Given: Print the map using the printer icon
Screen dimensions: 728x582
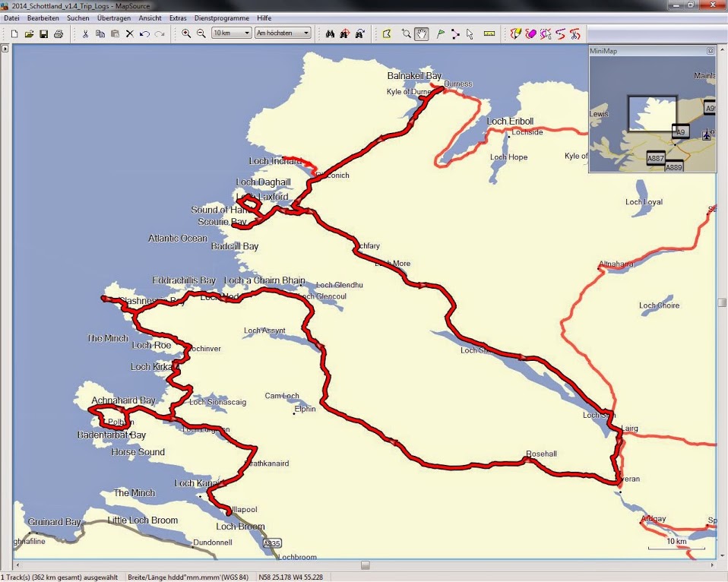Looking at the screenshot, I should pos(59,33).
